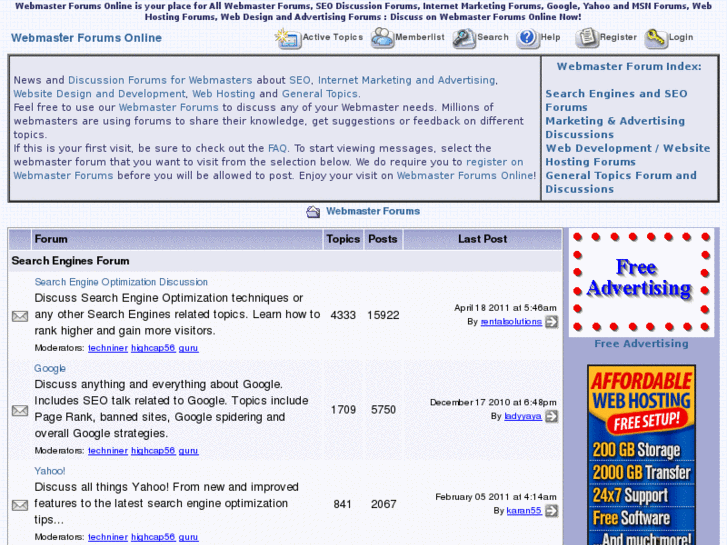
Task: Click topic count 4333
Action: tap(343, 315)
